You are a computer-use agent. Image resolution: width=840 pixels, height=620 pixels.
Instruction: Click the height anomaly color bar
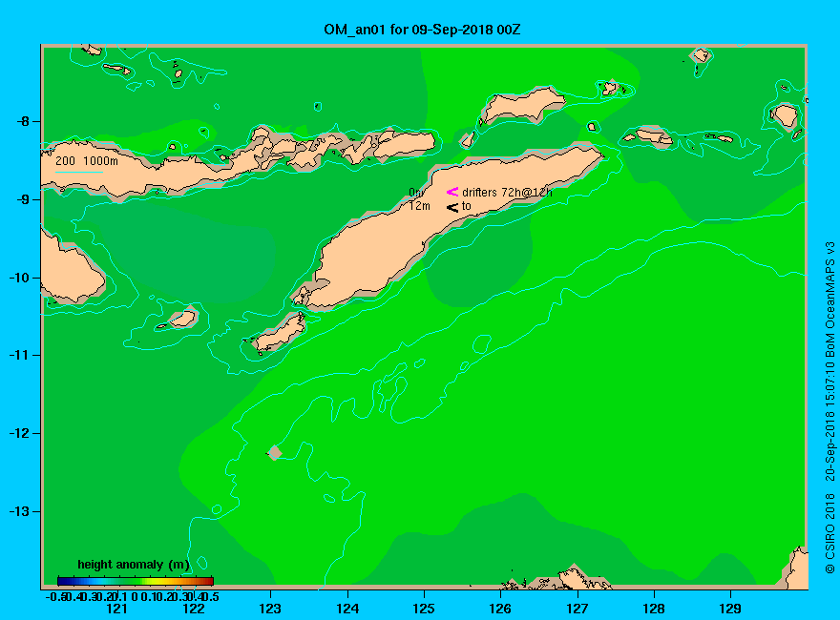click(x=136, y=581)
